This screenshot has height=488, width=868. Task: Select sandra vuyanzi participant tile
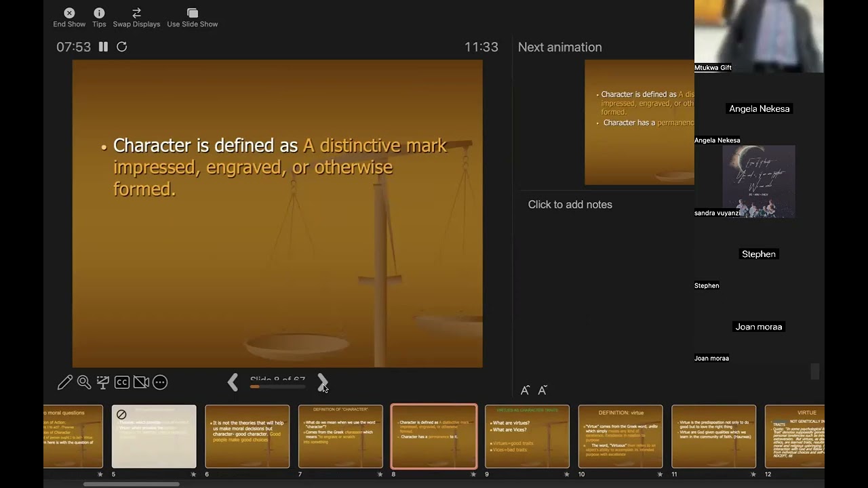tap(759, 181)
